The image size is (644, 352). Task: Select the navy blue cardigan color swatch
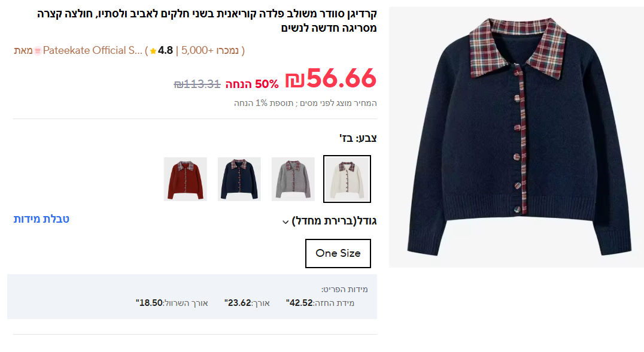click(239, 179)
